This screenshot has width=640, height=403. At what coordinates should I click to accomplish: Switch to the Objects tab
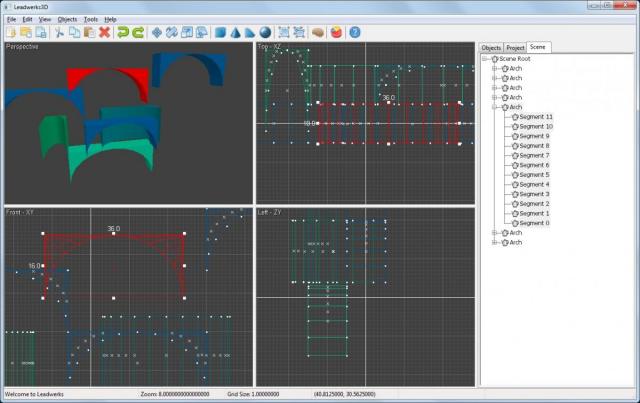tap(491, 47)
